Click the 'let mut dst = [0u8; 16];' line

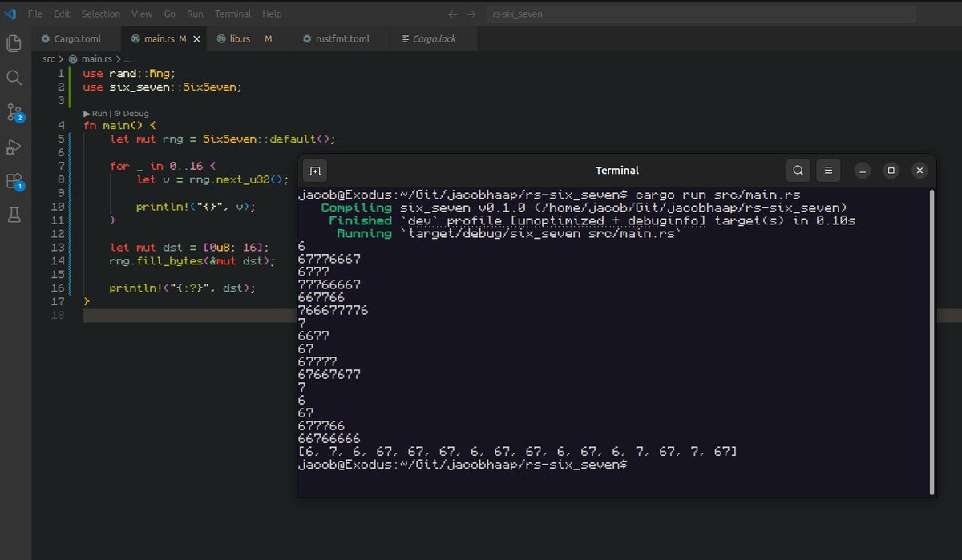click(190, 248)
